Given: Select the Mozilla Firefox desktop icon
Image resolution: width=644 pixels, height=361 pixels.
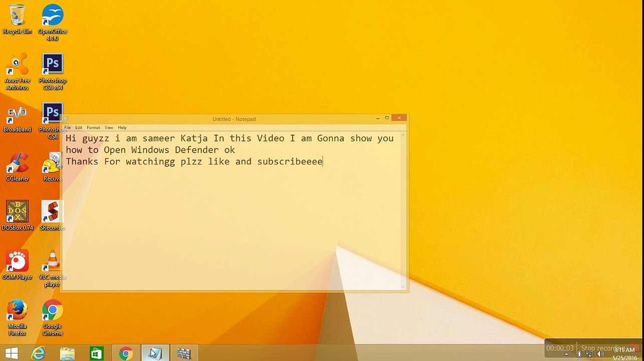Looking at the screenshot, I should pyautogui.click(x=17, y=318).
